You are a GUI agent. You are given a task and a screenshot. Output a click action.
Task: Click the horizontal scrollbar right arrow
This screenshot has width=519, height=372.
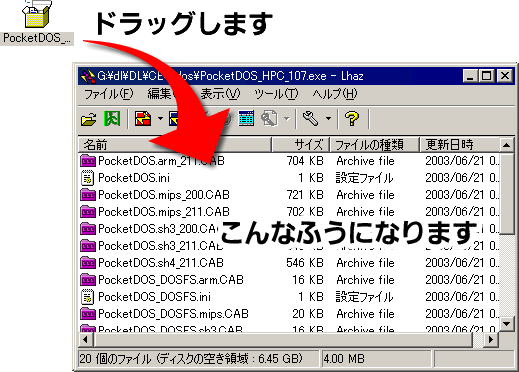(491, 340)
